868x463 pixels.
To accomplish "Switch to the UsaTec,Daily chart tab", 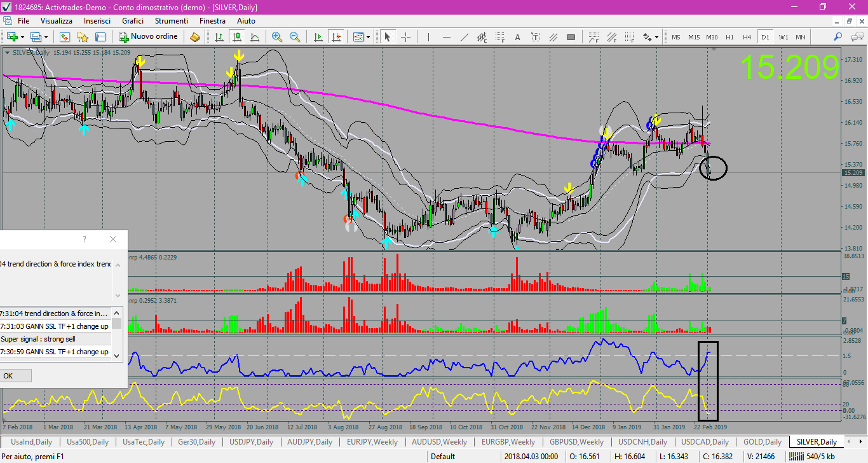I will pyautogui.click(x=143, y=442).
